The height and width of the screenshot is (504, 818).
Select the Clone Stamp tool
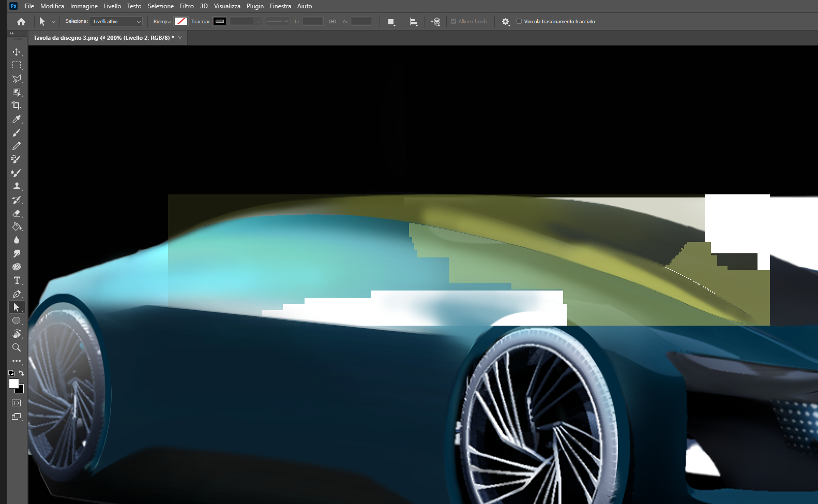pos(17,186)
